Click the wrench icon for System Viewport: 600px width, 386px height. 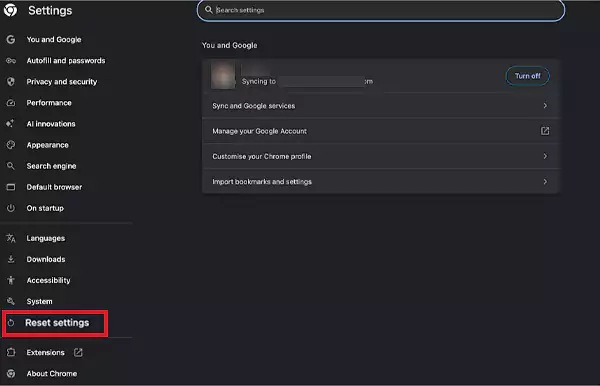11,301
